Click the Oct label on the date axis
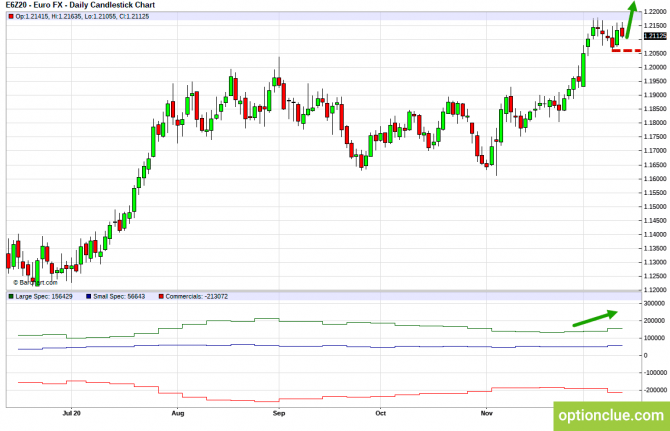The height and width of the screenshot is (431, 670). tap(380, 411)
